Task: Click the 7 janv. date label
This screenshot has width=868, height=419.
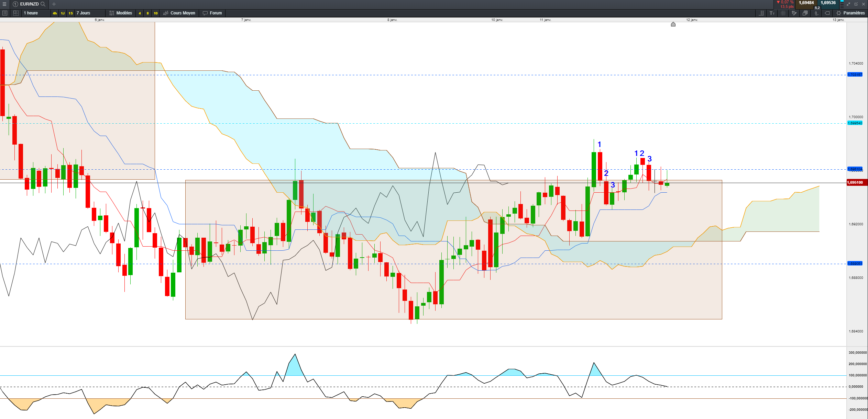Action: pyautogui.click(x=246, y=20)
